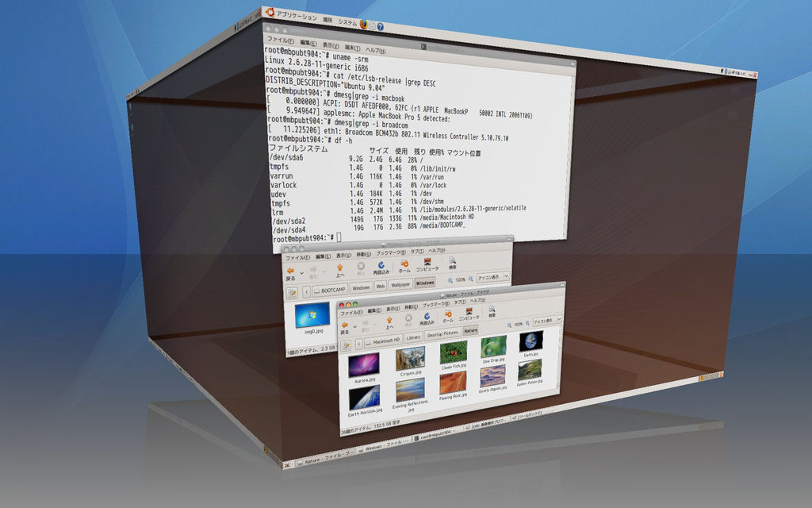Switch to root terminal via bottom taskbar

[x=435, y=435]
